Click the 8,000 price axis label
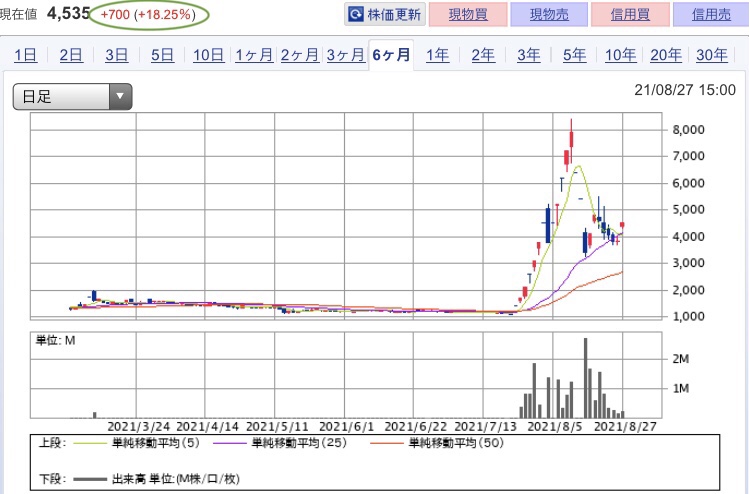Image resolution: width=749 pixels, height=494 pixels. pos(688,129)
